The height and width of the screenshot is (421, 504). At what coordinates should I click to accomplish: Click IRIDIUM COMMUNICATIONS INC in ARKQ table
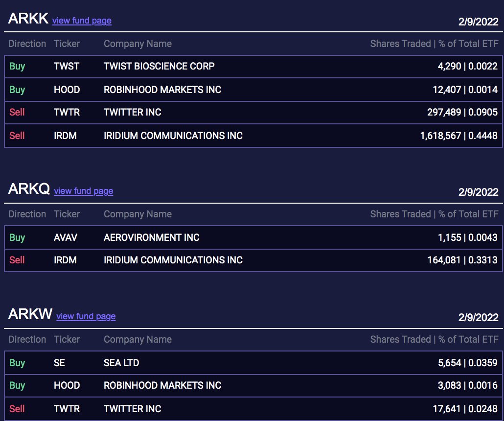pyautogui.click(x=173, y=260)
